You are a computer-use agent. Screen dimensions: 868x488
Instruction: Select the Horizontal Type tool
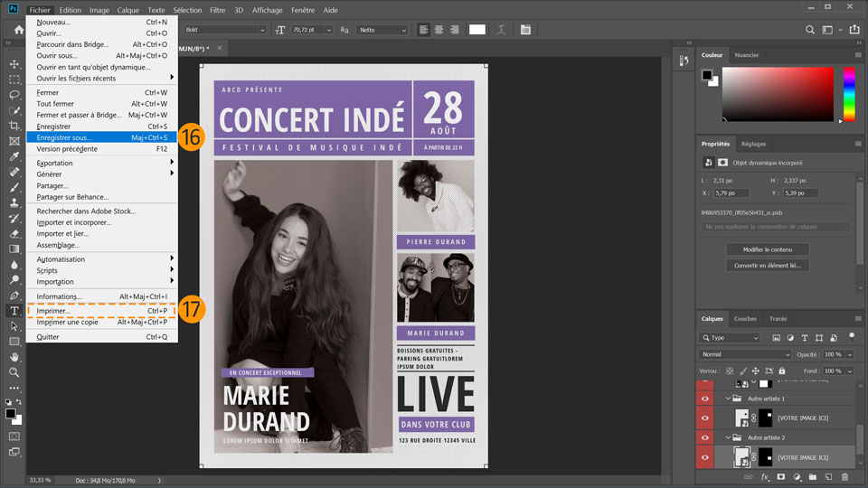point(14,310)
